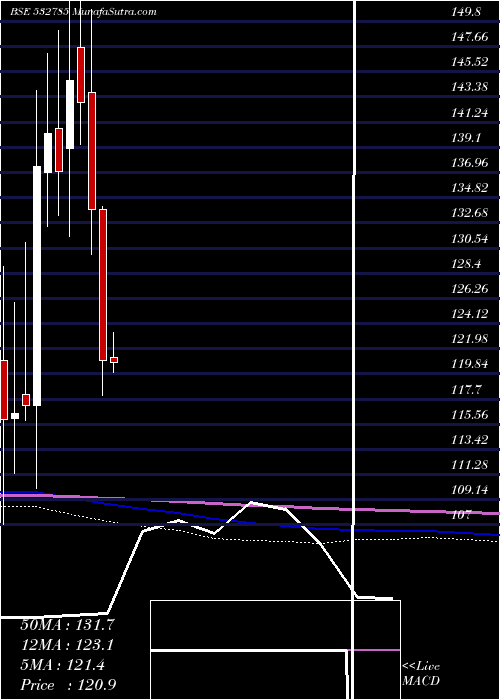Click the 107 price axis label
The image size is (500, 700).
click(x=462, y=515)
